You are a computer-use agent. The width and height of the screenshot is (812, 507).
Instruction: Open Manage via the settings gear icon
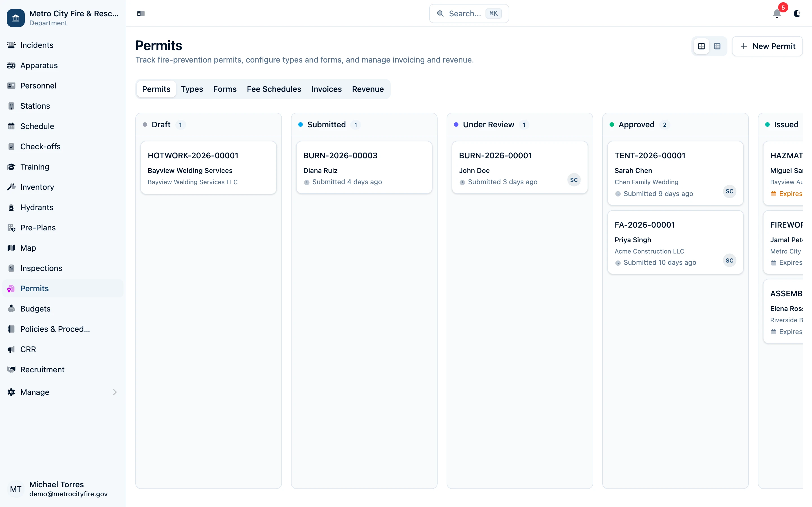pos(11,392)
